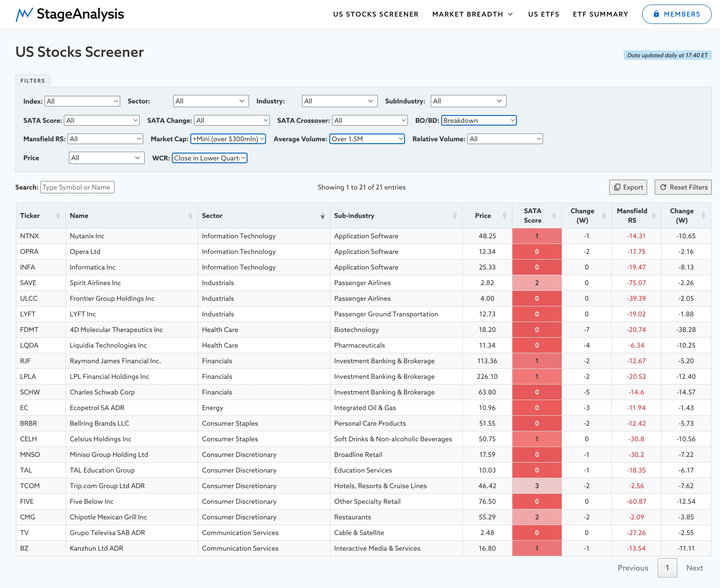The width and height of the screenshot is (720, 588).
Task: Sort table by Mansfield RS arrows
Action: pos(653,215)
